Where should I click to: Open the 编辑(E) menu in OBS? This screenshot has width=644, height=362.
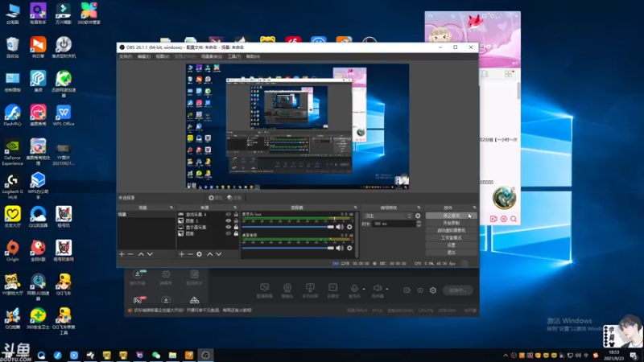144,56
